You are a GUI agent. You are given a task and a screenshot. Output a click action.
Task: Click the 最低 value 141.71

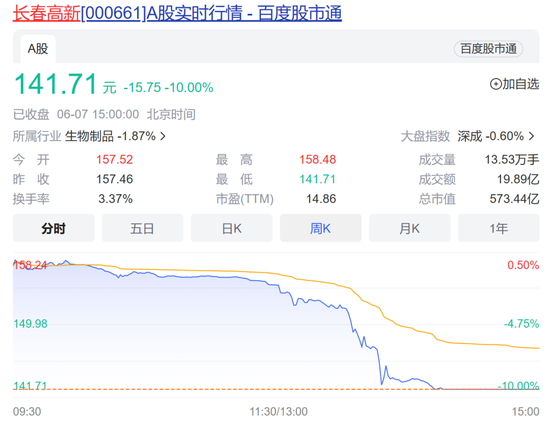pos(317,179)
